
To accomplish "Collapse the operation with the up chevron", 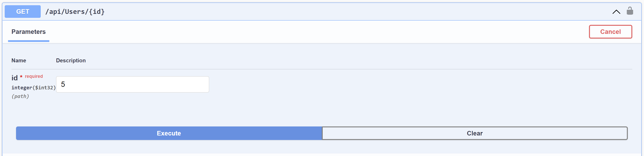I will [616, 12].
